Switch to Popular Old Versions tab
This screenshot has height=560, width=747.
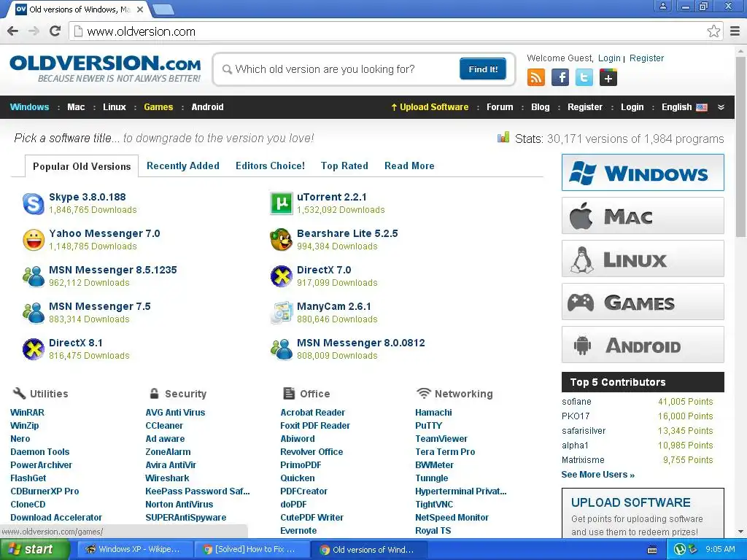click(x=82, y=166)
